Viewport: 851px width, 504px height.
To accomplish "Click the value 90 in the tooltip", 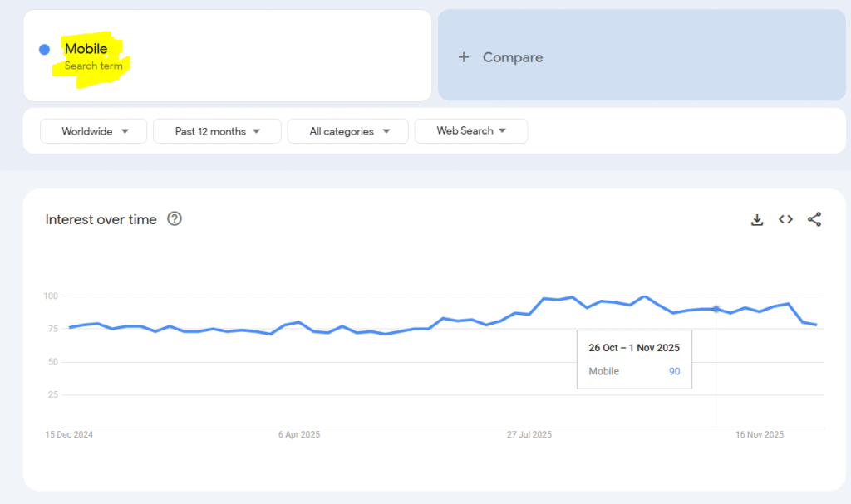I will pyautogui.click(x=674, y=371).
